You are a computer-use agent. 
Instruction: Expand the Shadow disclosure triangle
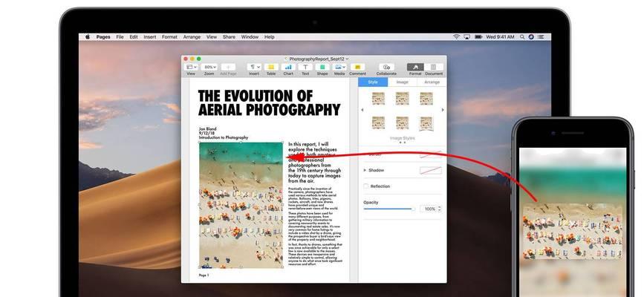click(365, 170)
